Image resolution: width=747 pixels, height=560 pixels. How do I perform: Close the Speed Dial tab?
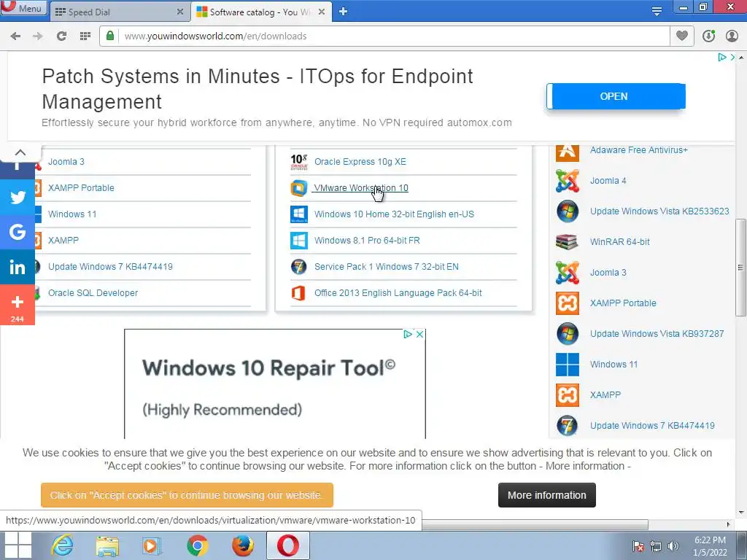(x=180, y=12)
